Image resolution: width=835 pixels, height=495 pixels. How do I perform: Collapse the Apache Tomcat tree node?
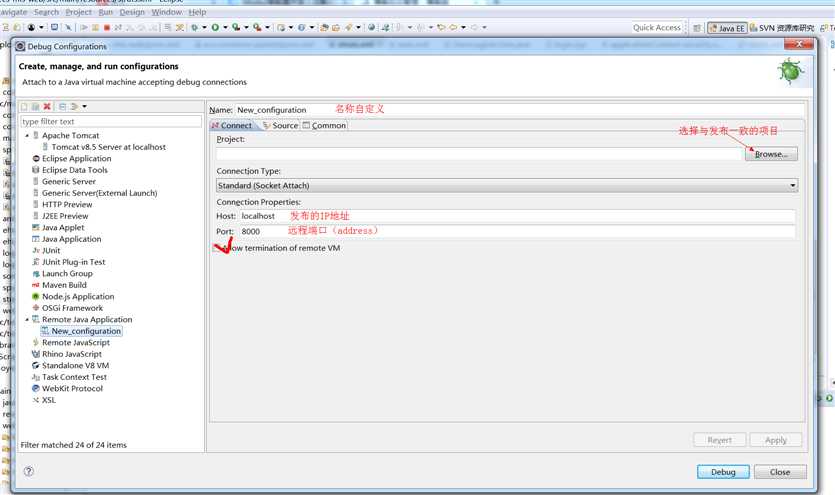[27, 136]
